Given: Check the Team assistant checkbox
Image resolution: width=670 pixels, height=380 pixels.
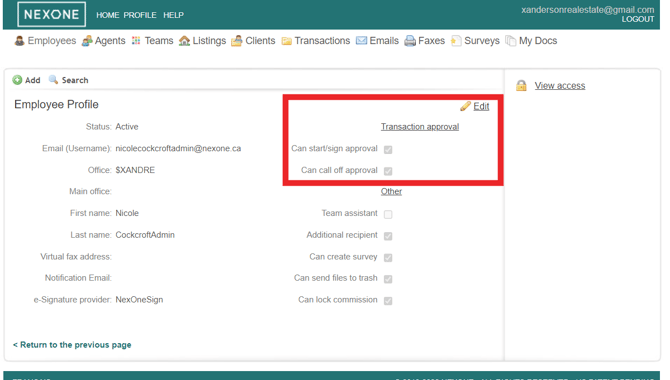Looking at the screenshot, I should tap(388, 214).
